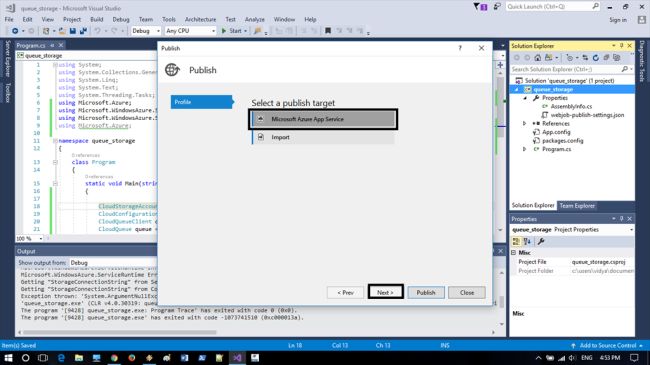Screen dimensions: 650x365
Task: Choose the Import publish target
Action: click(323, 137)
